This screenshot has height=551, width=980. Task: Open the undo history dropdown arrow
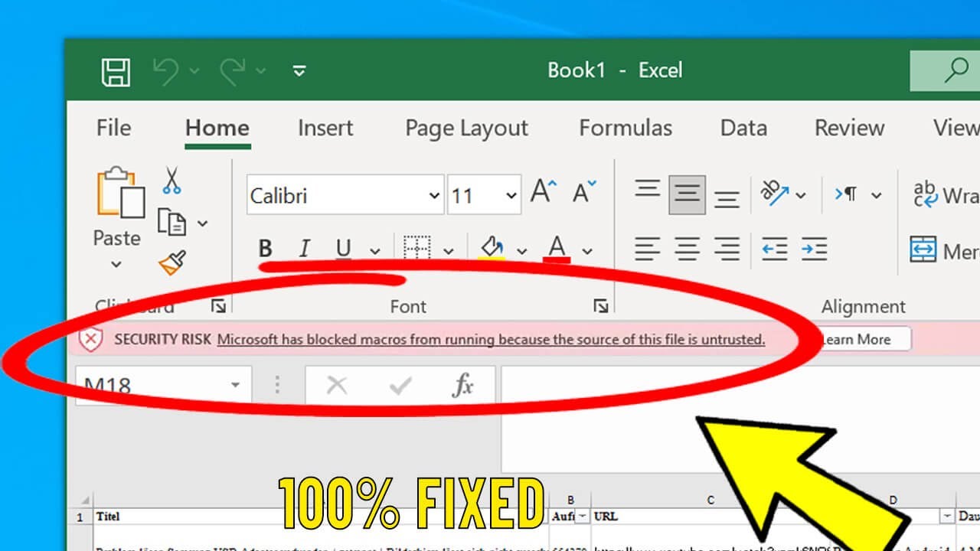pyautogui.click(x=194, y=71)
